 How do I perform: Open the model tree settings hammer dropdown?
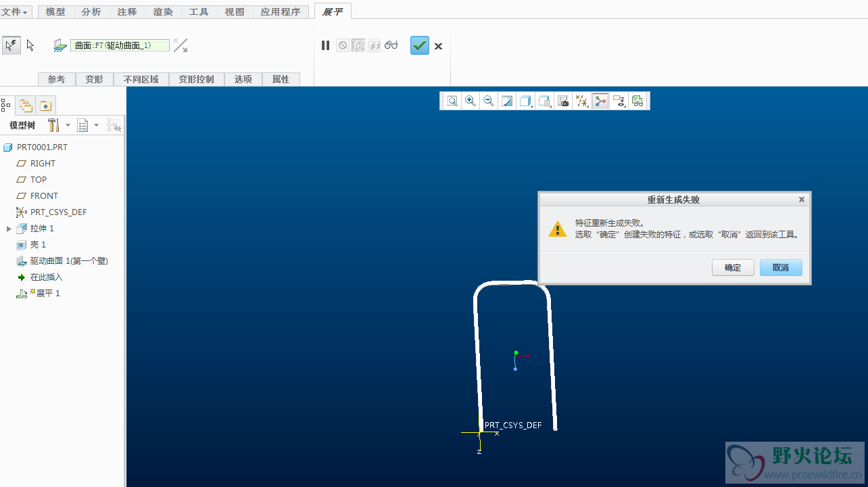[59, 125]
